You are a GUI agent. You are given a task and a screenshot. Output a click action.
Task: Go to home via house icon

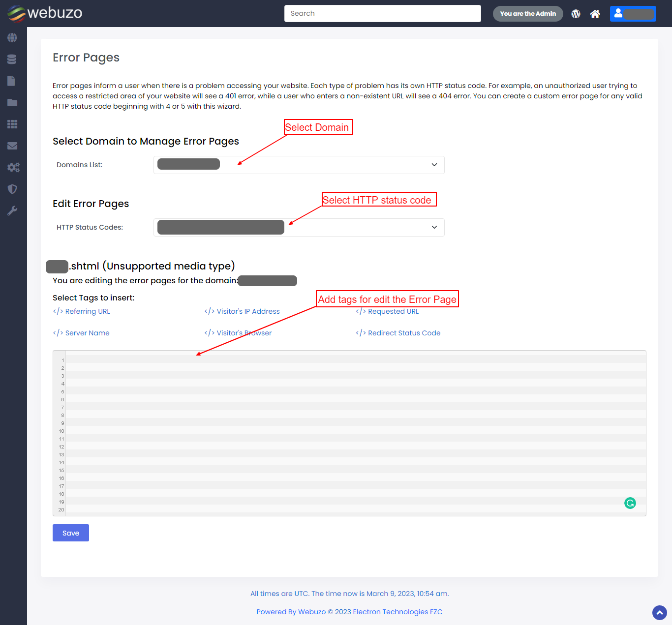[x=595, y=14]
